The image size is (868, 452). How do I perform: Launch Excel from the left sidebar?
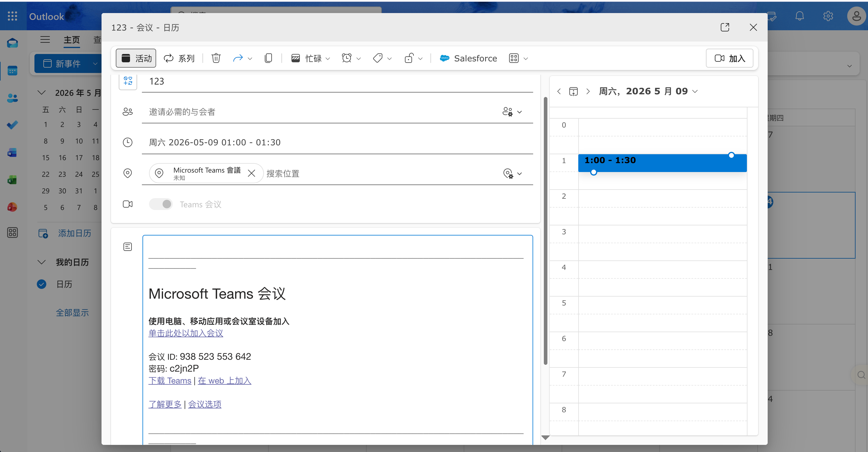click(12, 180)
